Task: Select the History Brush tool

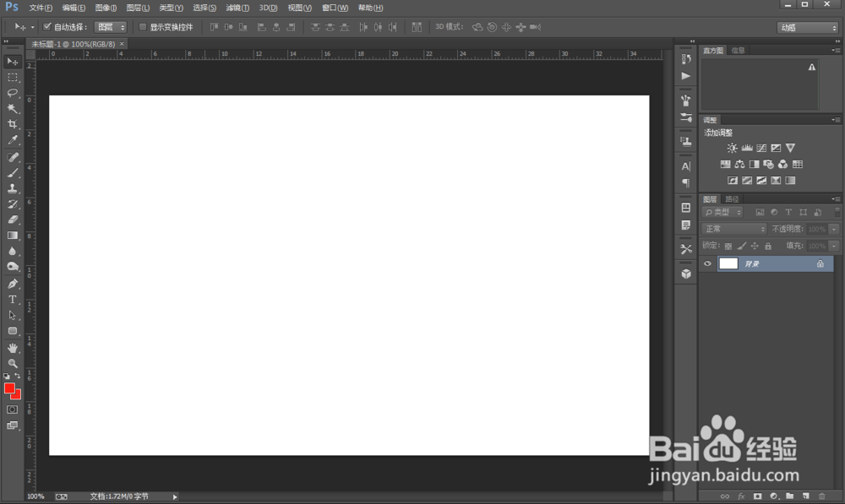Action: [13, 204]
